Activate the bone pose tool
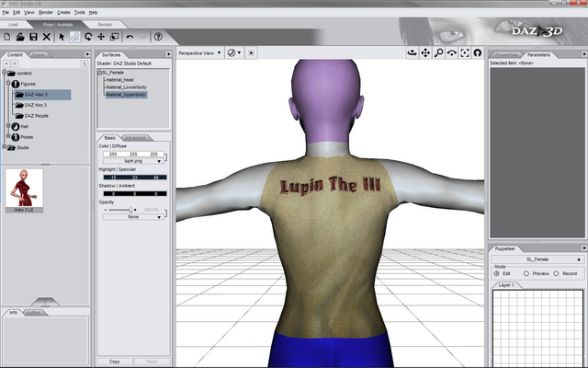This screenshot has width=588, height=368. coord(75,37)
